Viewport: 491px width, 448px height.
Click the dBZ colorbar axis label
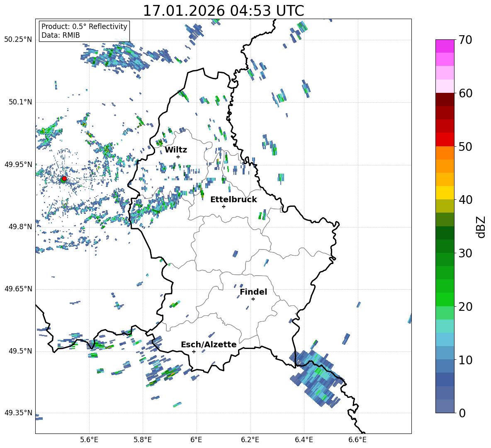point(481,227)
